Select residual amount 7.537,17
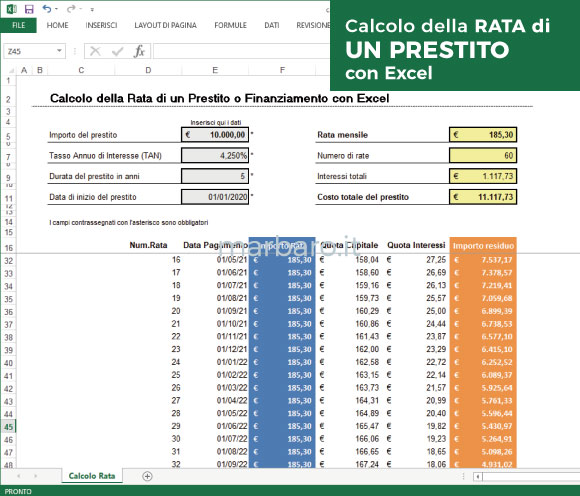 coord(496,260)
